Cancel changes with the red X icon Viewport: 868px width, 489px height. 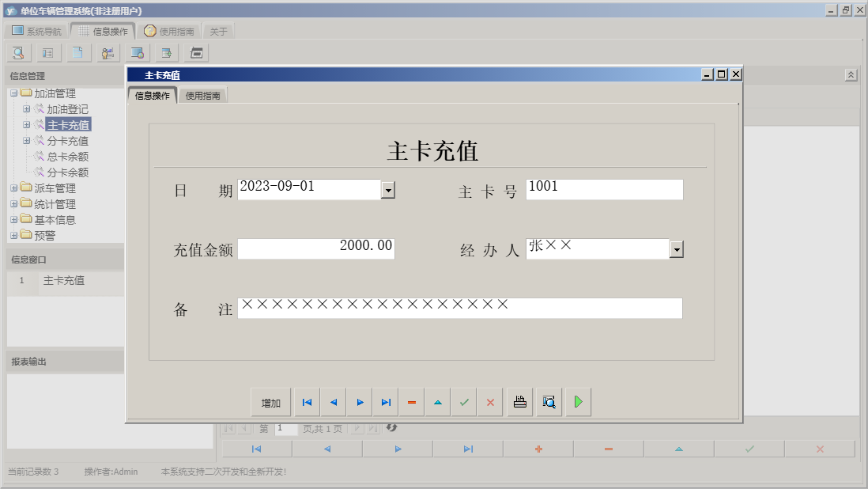[489, 402]
